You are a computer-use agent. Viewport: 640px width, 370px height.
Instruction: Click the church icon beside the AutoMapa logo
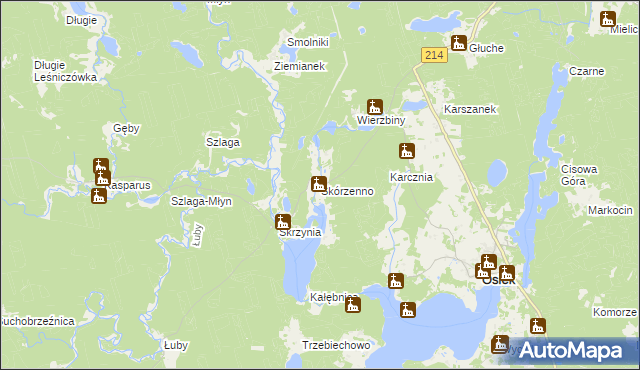pyautogui.click(x=500, y=344)
